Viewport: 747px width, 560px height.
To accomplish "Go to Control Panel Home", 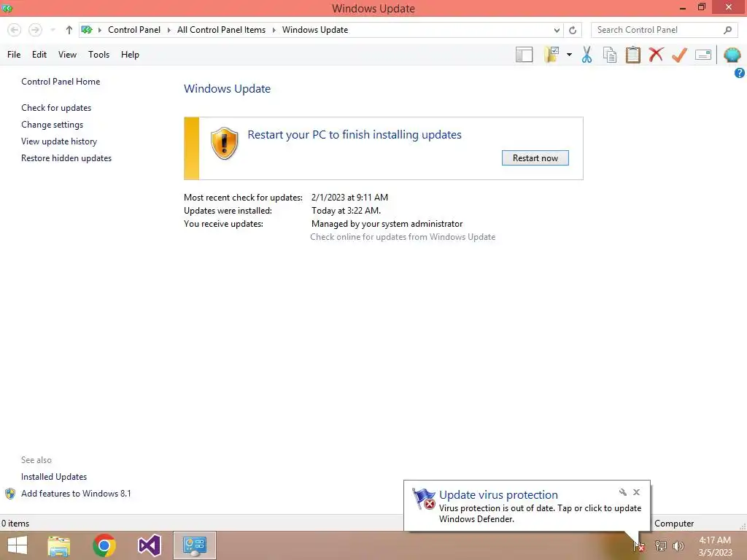I will (x=61, y=82).
